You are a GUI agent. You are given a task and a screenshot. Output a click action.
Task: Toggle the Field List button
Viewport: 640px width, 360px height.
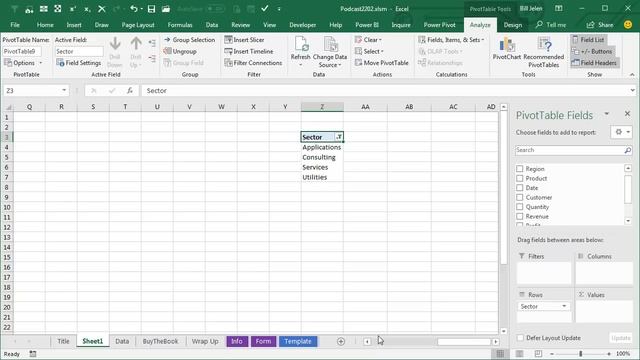pyautogui.click(x=588, y=40)
